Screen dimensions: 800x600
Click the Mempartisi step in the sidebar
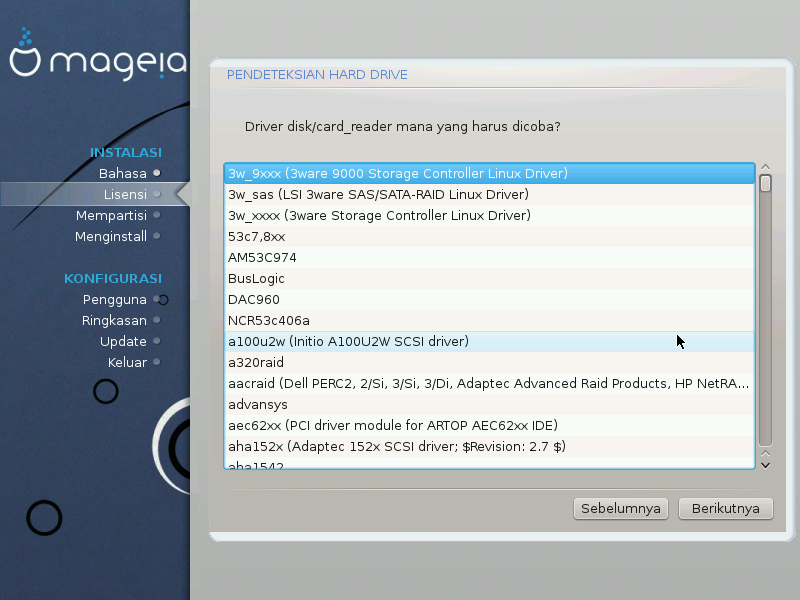point(111,215)
